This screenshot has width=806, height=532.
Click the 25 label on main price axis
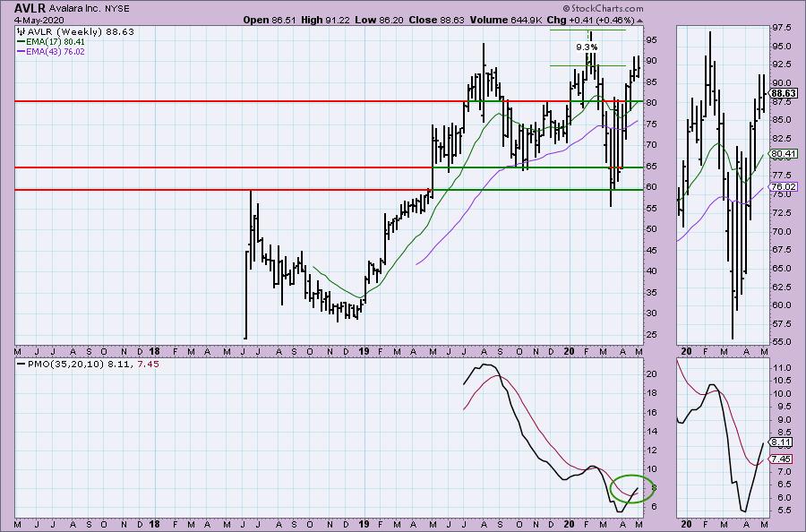coord(651,335)
